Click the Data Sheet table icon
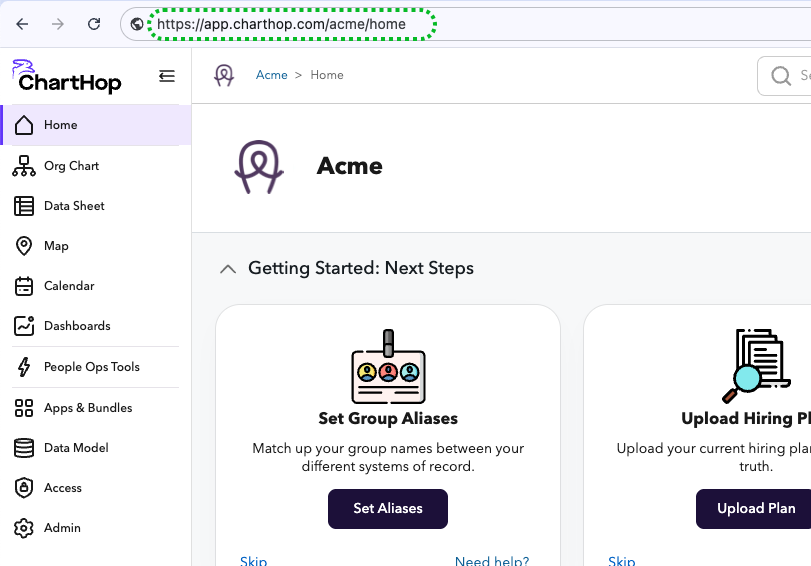 coord(24,206)
